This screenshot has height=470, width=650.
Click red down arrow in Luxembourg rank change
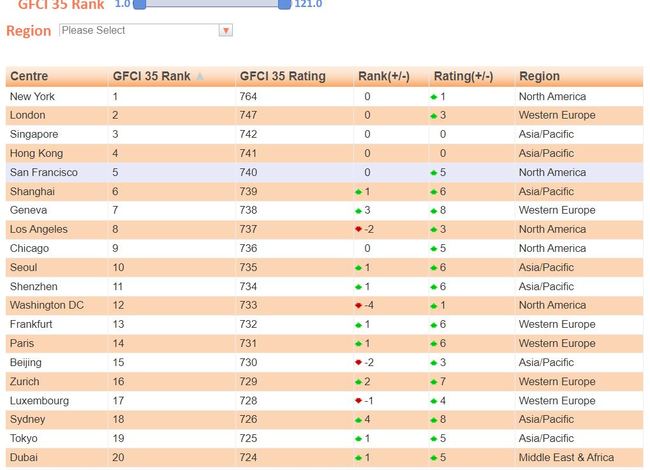(x=358, y=401)
